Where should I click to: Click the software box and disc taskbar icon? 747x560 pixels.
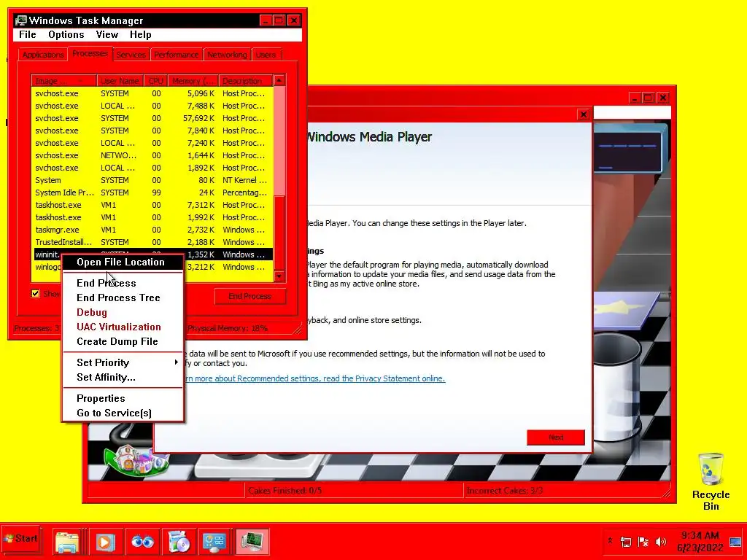tap(179, 542)
